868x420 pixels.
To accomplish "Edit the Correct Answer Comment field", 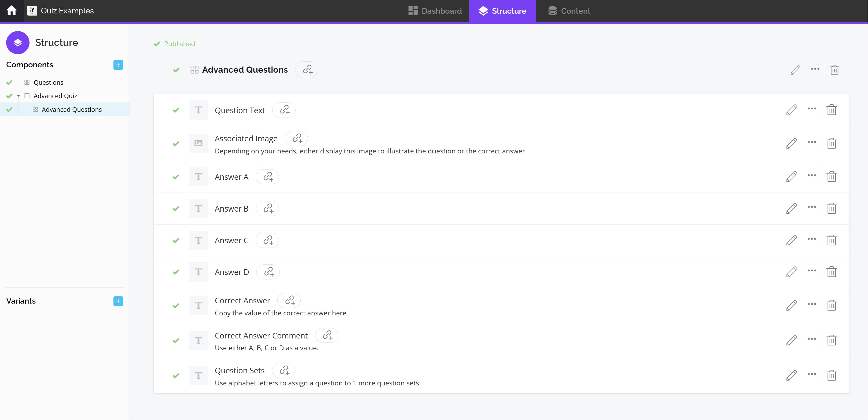I will (792, 340).
